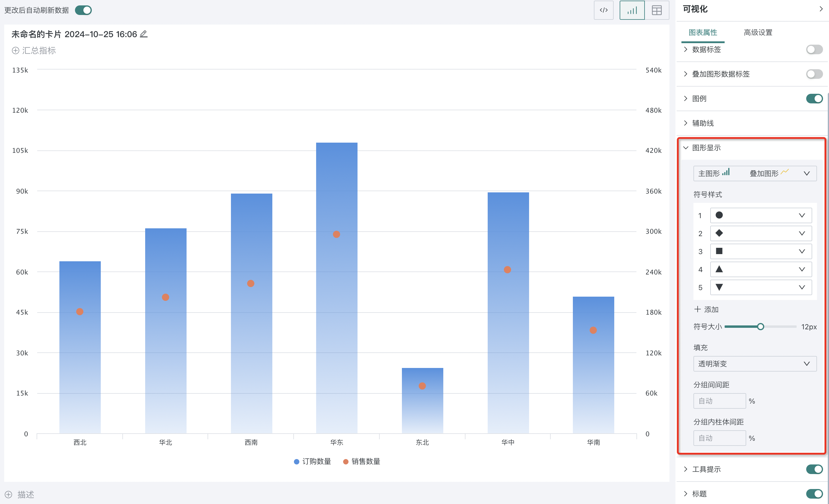The image size is (829, 504).
Task: Switch to the 高级设置 tab
Action: pyautogui.click(x=758, y=33)
